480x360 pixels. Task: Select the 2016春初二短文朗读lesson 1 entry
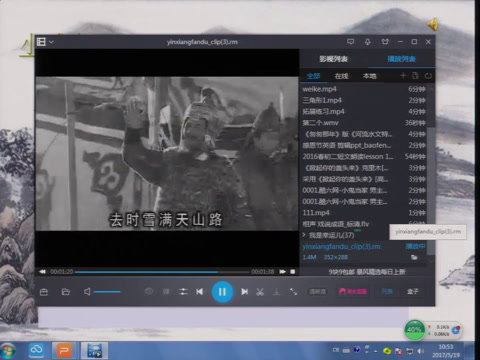pyautogui.click(x=363, y=157)
